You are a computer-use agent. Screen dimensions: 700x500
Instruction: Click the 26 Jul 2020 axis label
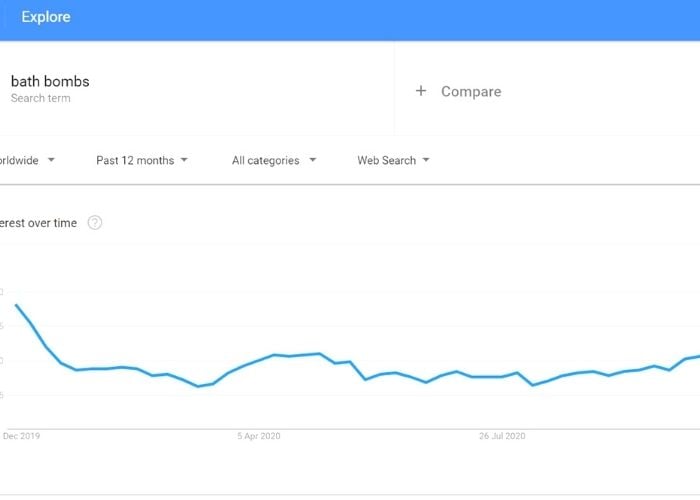point(502,436)
